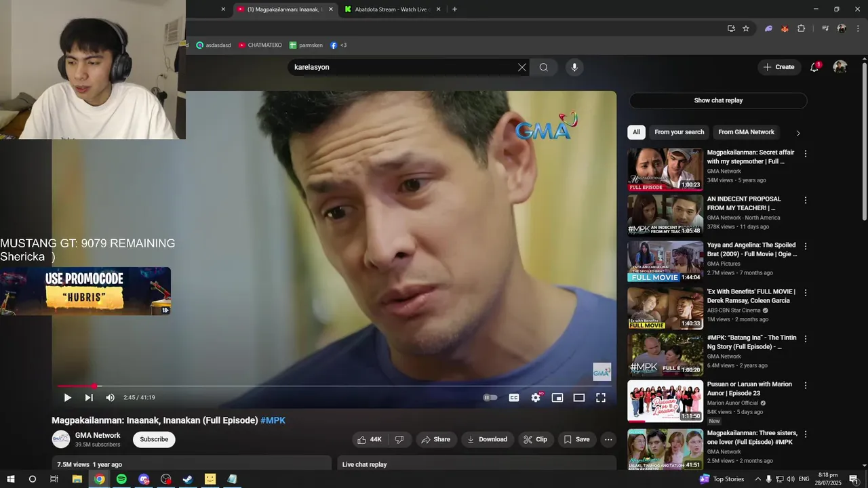This screenshot has height=488, width=868.
Task: Open the purple ghost extension
Action: 768,28
